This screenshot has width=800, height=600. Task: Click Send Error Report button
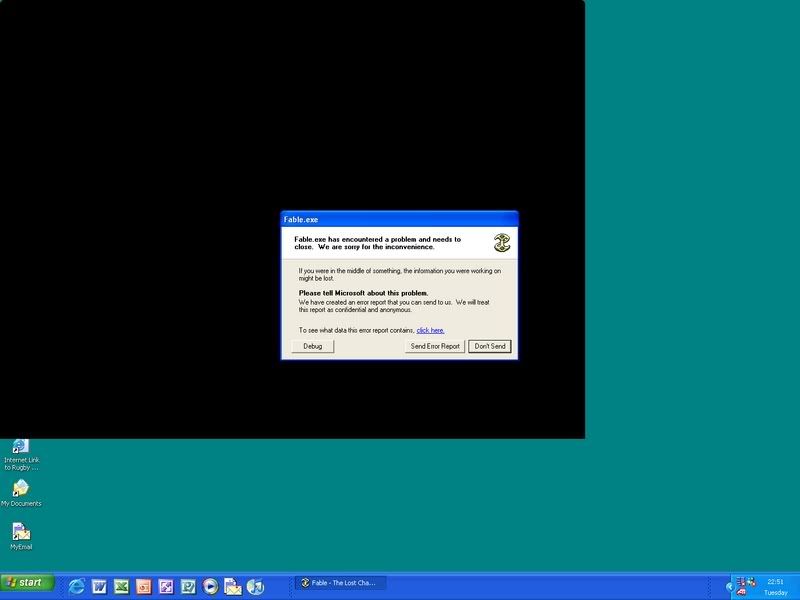(x=435, y=346)
